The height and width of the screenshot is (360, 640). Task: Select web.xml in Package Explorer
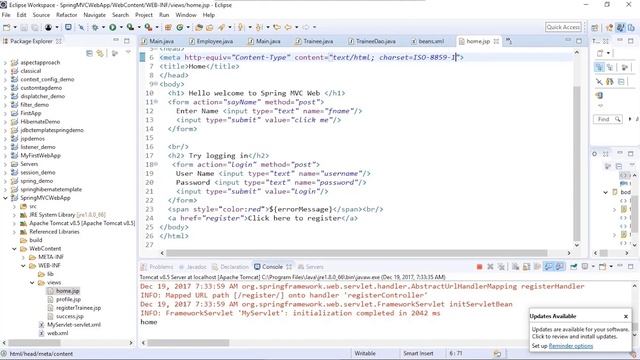[53, 333]
